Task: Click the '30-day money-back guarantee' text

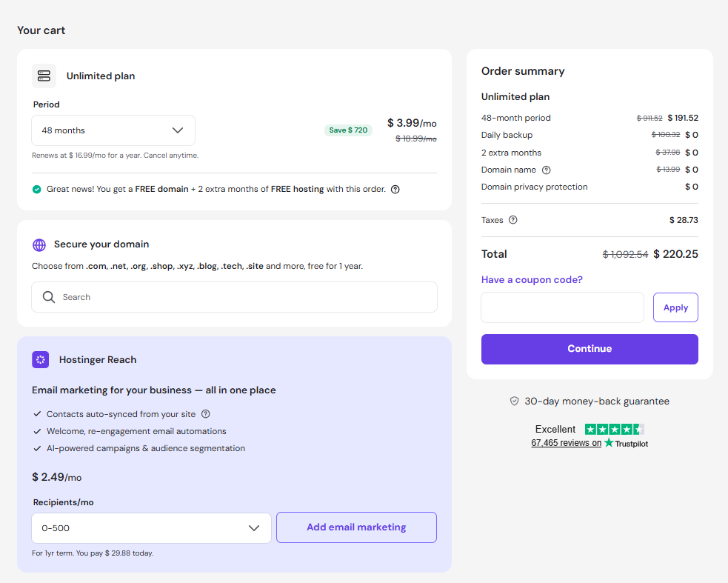Action: (597, 402)
